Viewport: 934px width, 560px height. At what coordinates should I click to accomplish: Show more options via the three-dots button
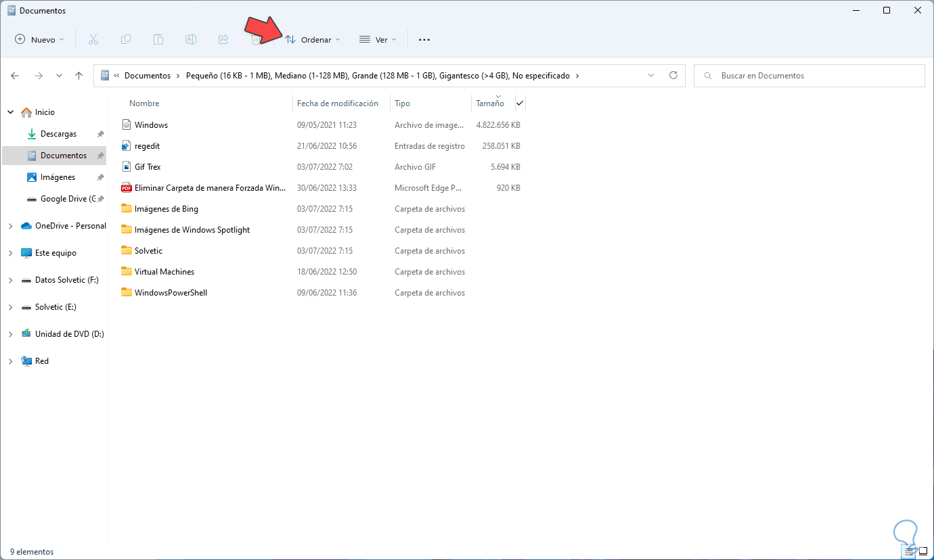424,39
